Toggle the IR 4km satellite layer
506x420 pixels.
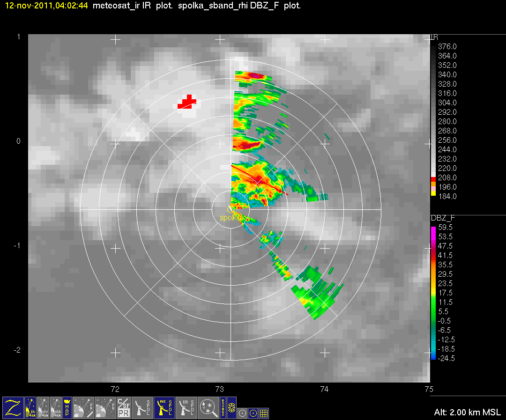30,408
